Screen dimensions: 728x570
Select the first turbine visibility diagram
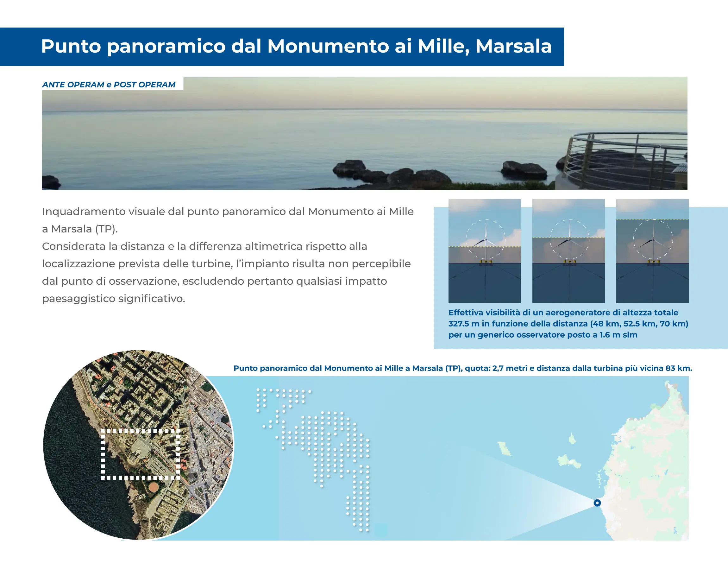485,250
